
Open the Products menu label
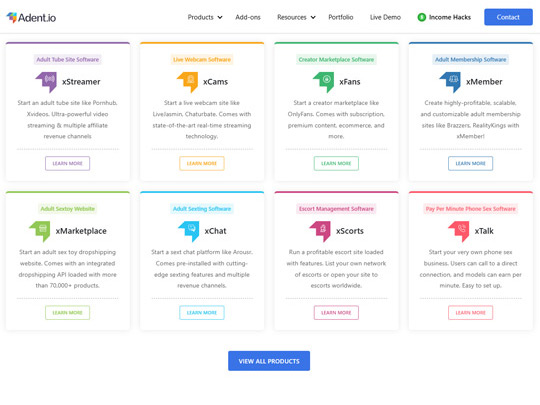click(200, 17)
